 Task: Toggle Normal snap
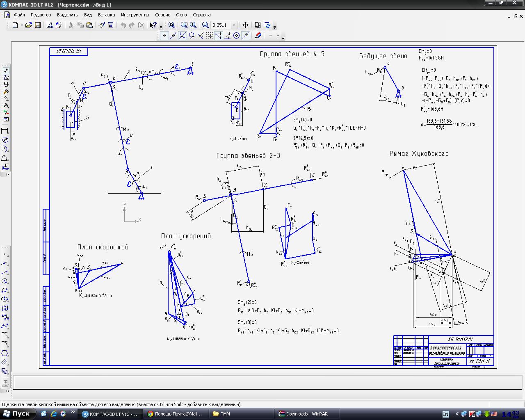point(201,36)
